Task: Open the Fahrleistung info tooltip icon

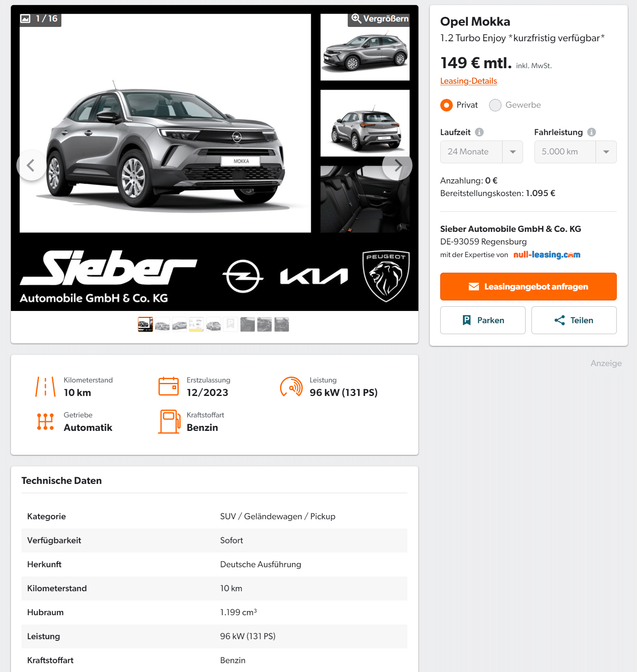Action: click(x=592, y=132)
